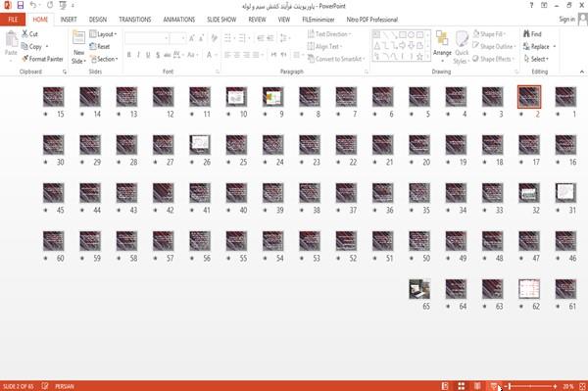Image resolution: width=588 pixels, height=391 pixels.
Task: Open the font size combo box
Action: [x=177, y=38]
